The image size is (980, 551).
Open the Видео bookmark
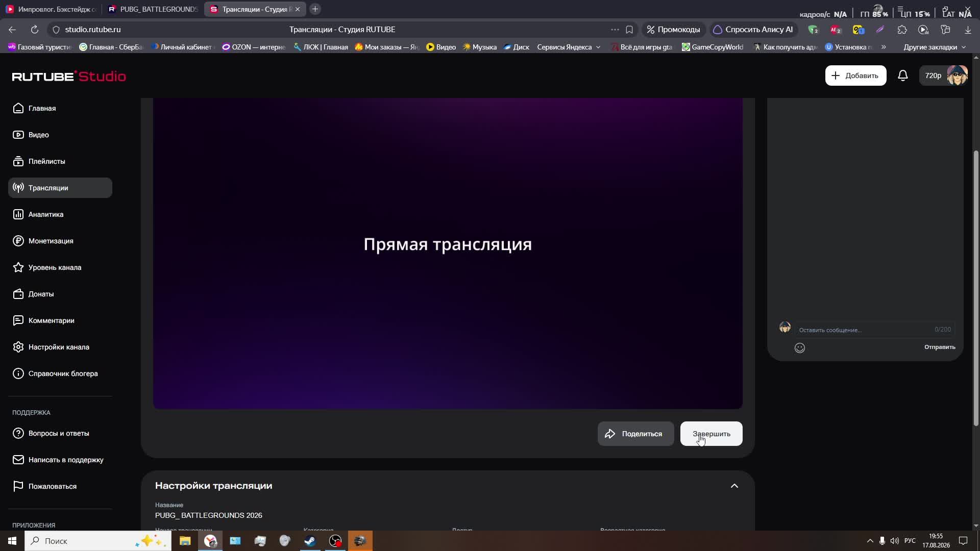tap(441, 47)
